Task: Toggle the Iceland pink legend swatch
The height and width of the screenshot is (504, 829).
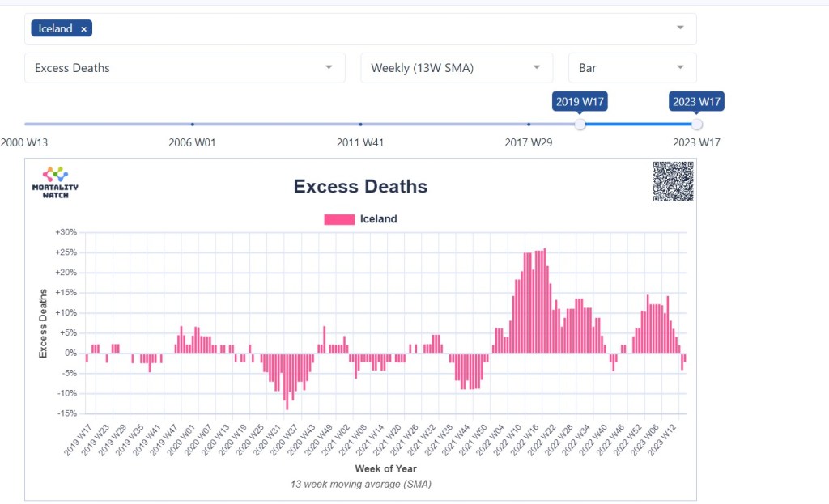Action: coord(338,219)
